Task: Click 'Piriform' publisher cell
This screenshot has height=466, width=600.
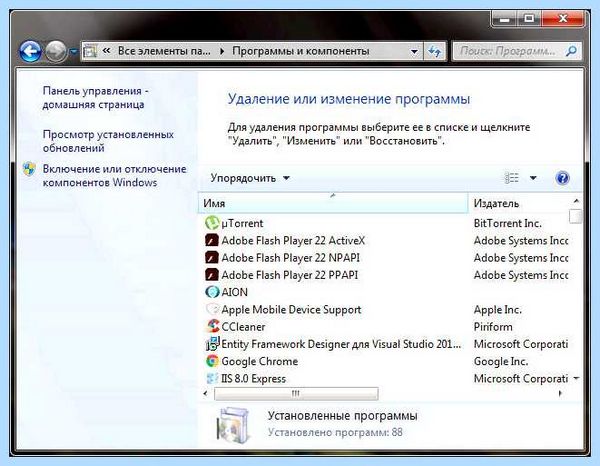Action: click(x=493, y=327)
